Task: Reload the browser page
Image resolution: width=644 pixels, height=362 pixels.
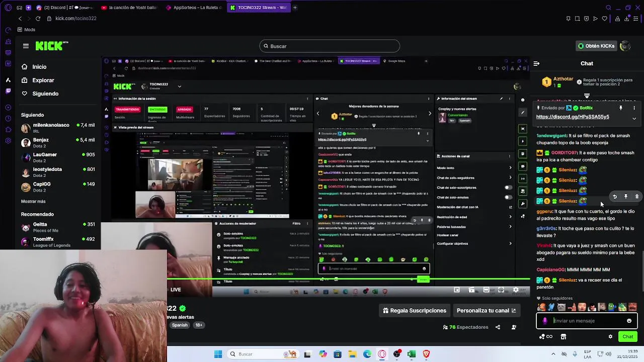Action: point(38,19)
